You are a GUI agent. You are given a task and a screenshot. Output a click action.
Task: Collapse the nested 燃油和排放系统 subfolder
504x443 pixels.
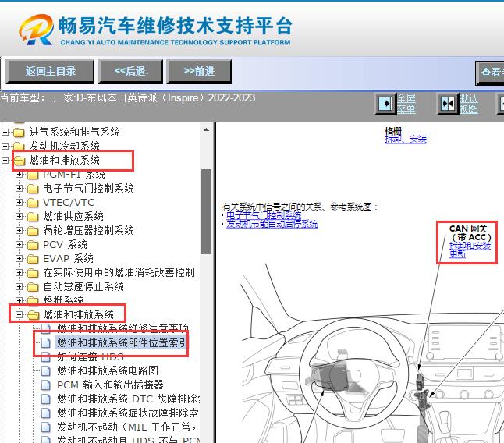(20, 314)
